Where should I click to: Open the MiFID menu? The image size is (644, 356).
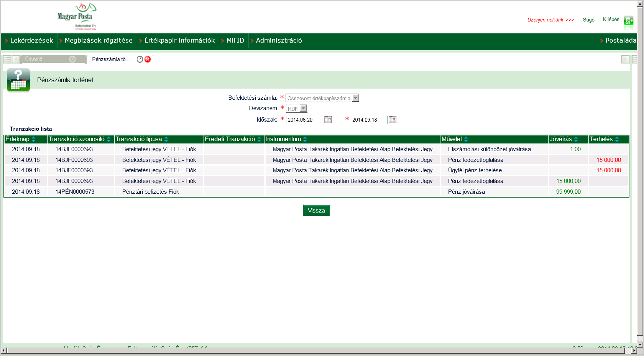(x=235, y=40)
